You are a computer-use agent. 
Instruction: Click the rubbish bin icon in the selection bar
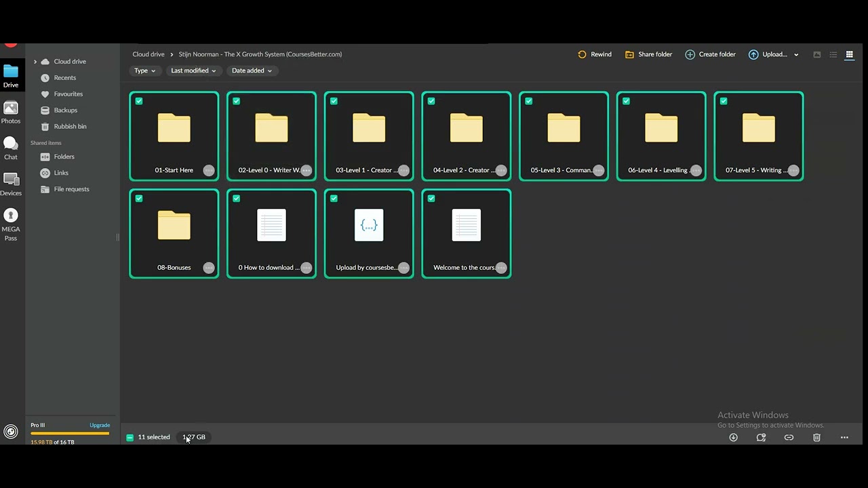coord(816,437)
